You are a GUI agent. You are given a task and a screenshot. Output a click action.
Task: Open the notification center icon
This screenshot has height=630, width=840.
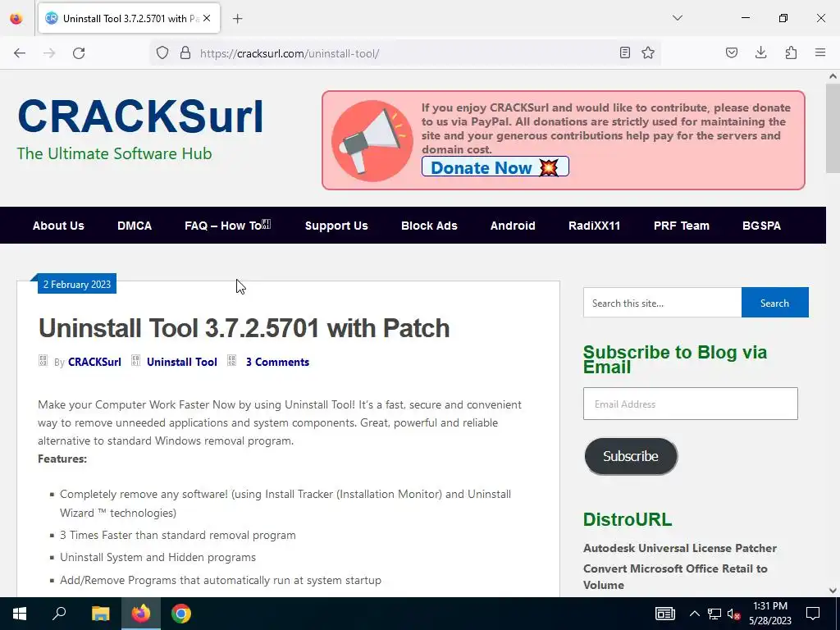click(x=813, y=614)
